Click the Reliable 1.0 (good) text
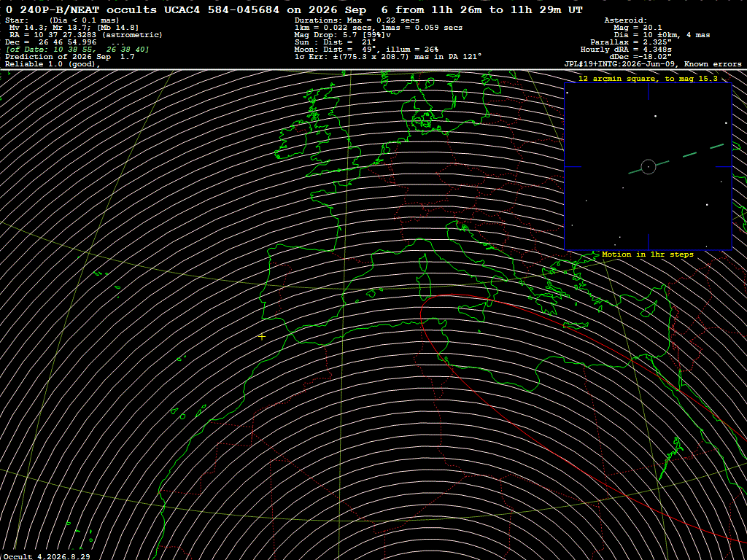 [53, 64]
